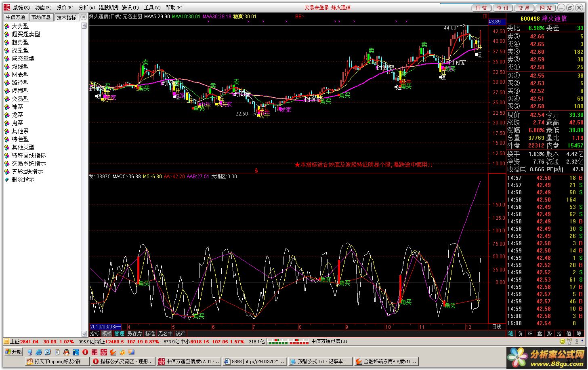Click the icon beside 龙系
Screen dimensions: 588x370
coord(7,115)
